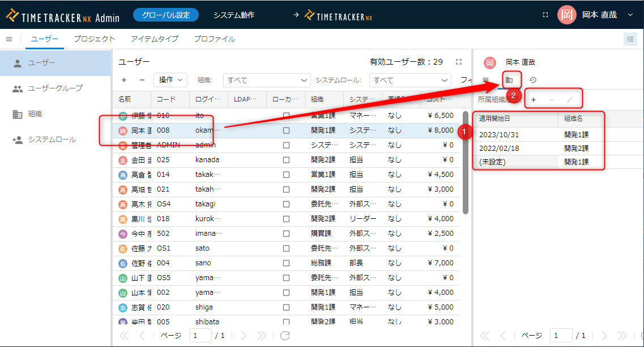The width and height of the screenshot is (644, 347).
Task: Switch to the アイテムタイプ tab
Action: click(x=154, y=39)
